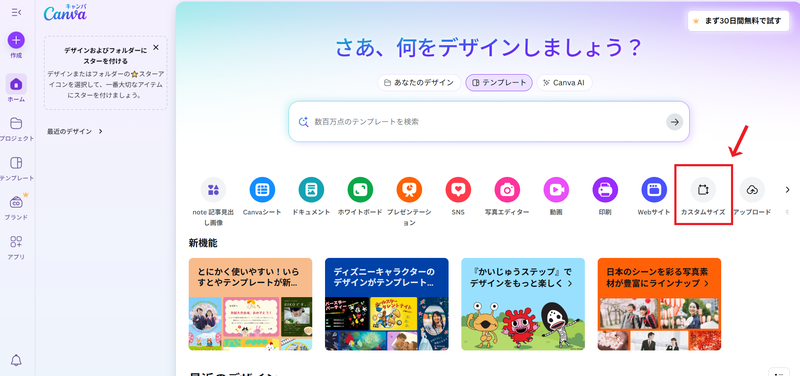Image resolution: width=800 pixels, height=376 pixels.
Task: Open the テンプレート sidebar icon
Action: click(16, 163)
